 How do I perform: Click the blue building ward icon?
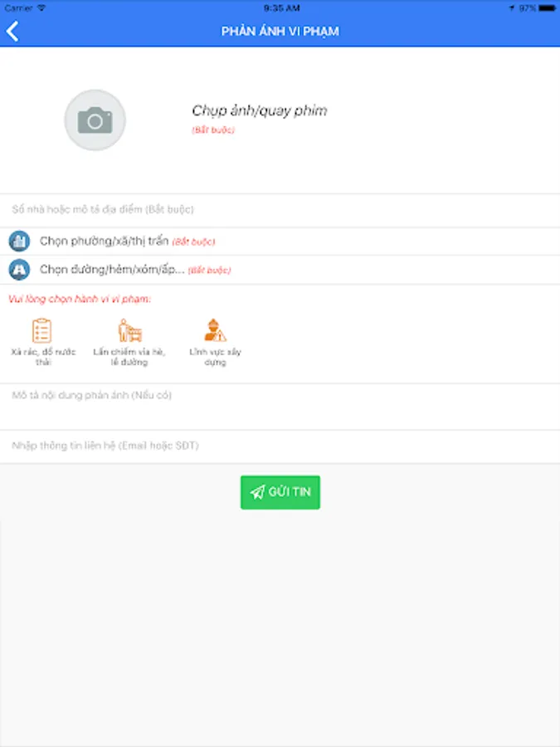pyautogui.click(x=20, y=242)
